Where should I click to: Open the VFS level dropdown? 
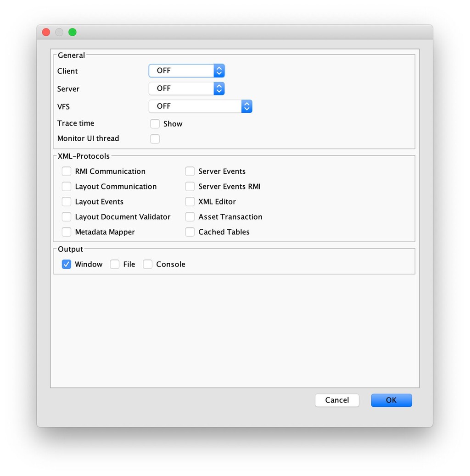tap(200, 106)
